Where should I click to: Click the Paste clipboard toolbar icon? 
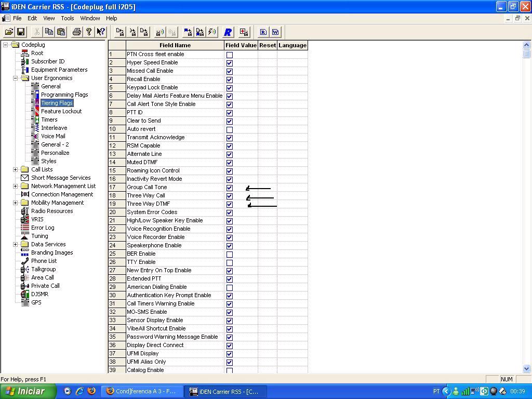pyautogui.click(x=61, y=32)
